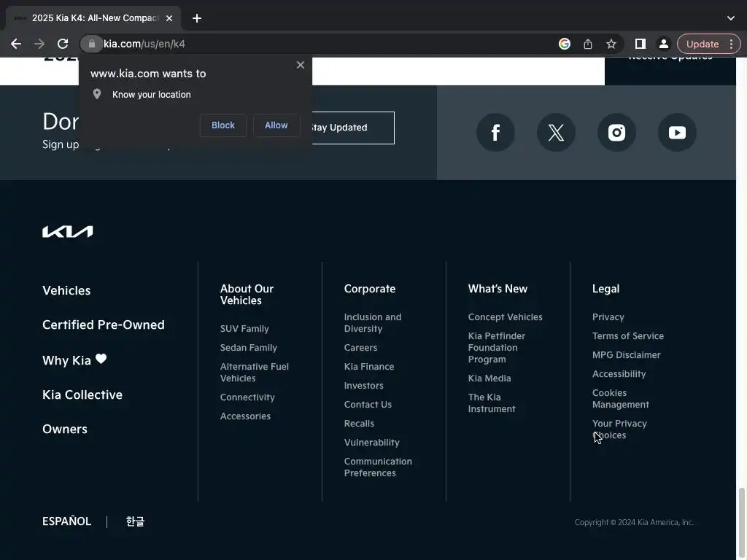Open Kia's YouTube icon
Screen dimensions: 747x560
point(677,133)
